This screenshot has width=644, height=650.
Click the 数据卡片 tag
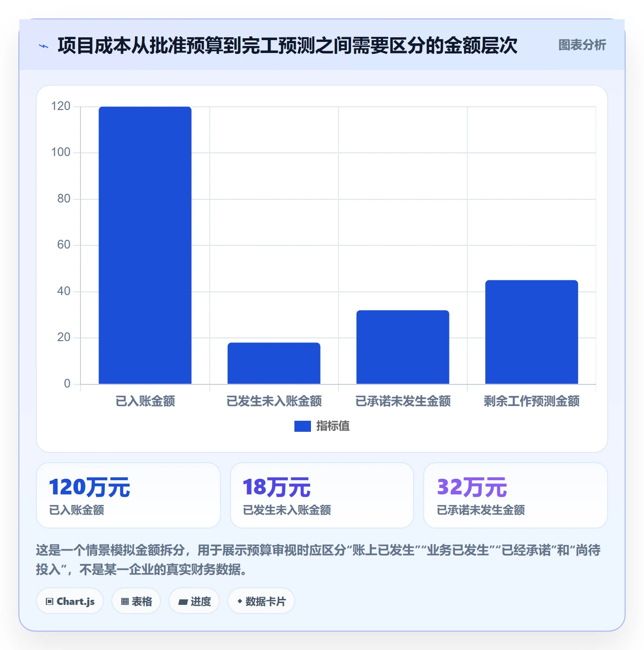(261, 601)
